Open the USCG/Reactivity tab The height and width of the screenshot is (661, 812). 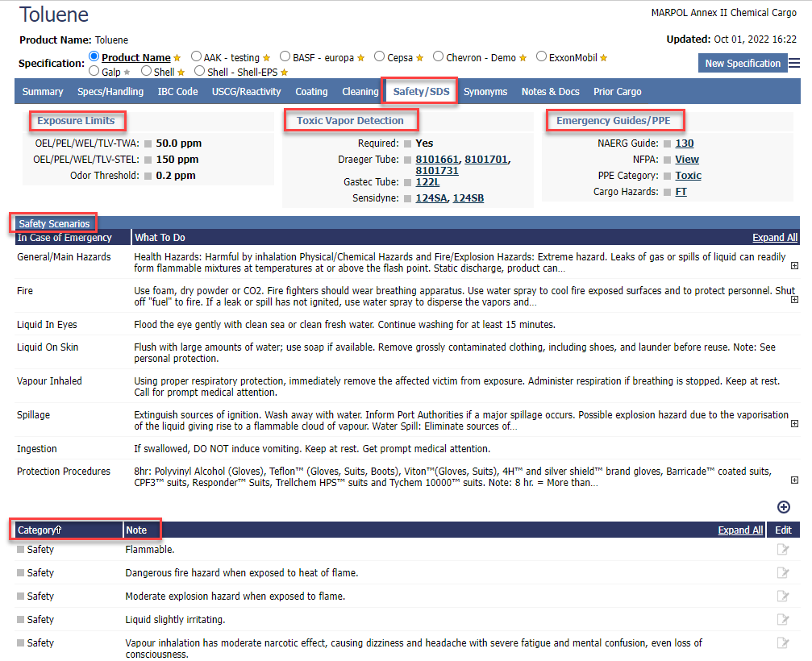246,92
